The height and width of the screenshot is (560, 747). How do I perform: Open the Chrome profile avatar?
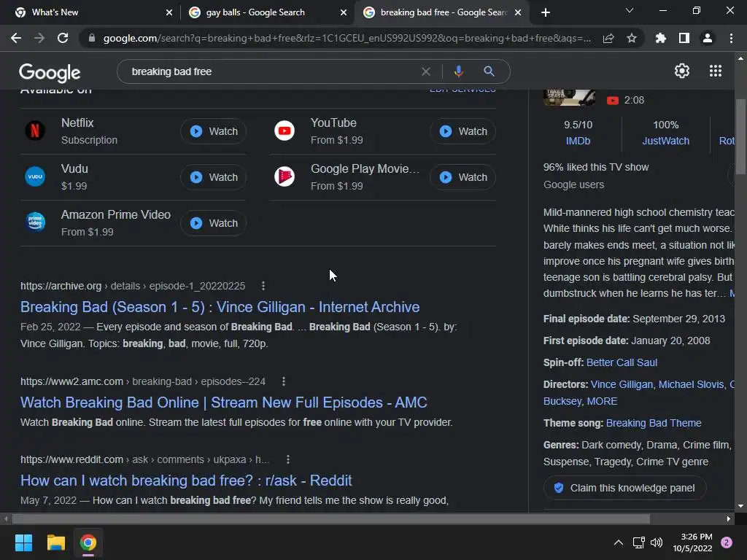tap(708, 38)
